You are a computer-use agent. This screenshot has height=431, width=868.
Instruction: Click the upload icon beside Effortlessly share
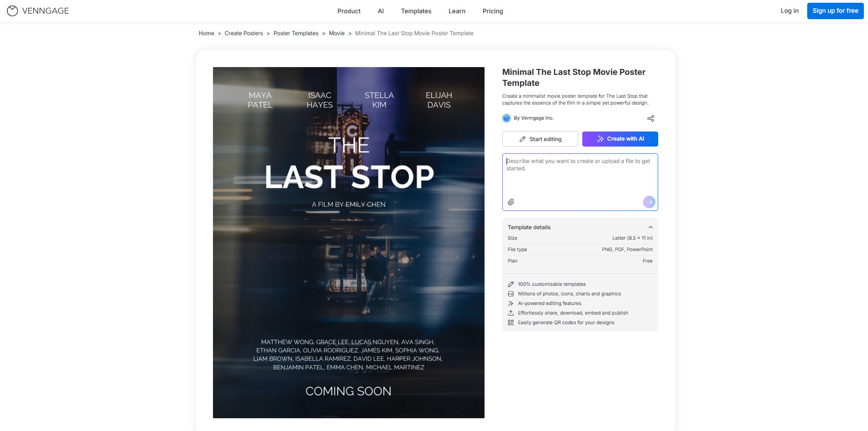click(511, 313)
